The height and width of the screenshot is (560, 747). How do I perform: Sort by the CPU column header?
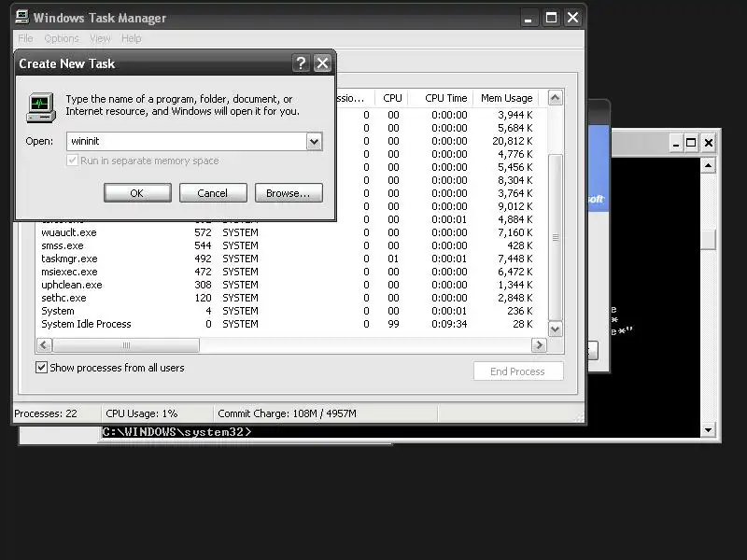pos(391,98)
